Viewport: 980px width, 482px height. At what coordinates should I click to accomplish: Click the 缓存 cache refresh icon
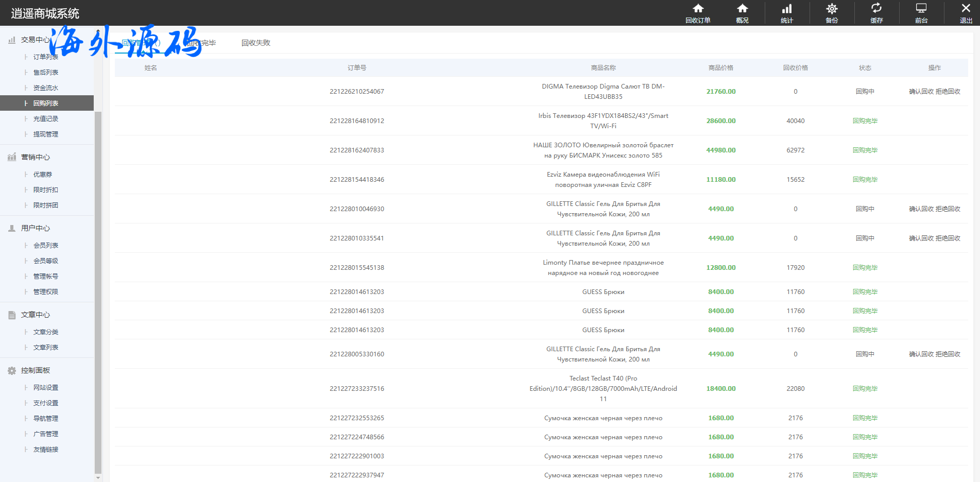(876, 13)
